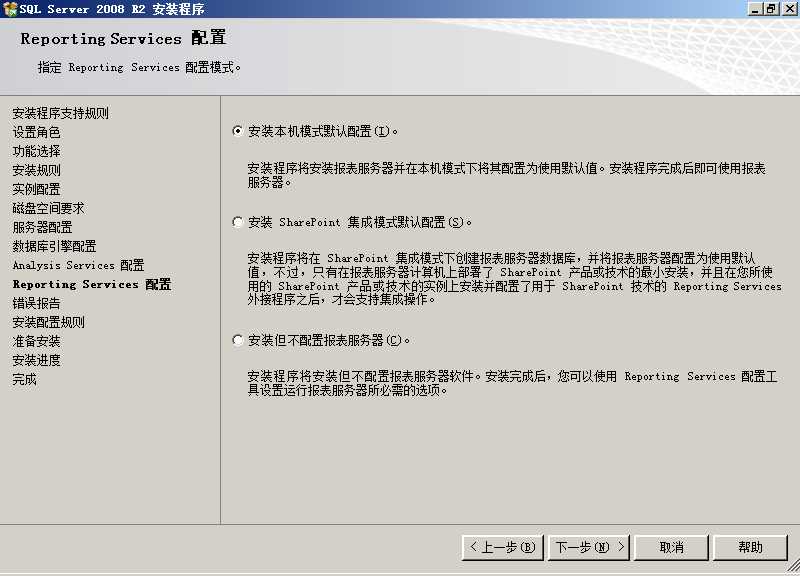Restore the setup window size

tap(771, 9)
